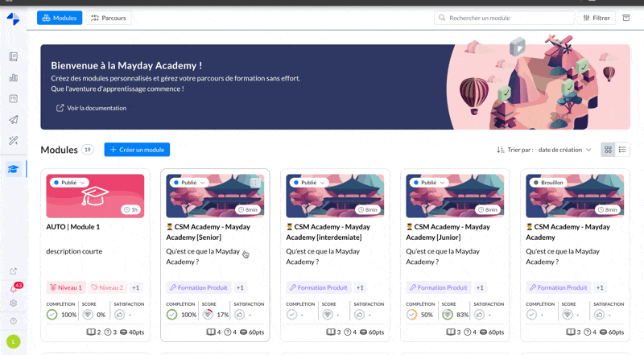The image size is (644, 355).
Task: Click the archive box icon top right
Action: [x=626, y=18]
